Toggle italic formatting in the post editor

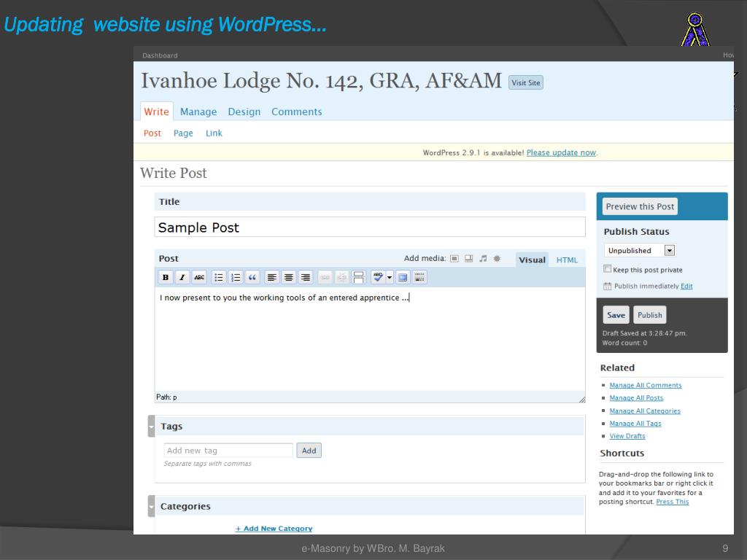click(182, 277)
